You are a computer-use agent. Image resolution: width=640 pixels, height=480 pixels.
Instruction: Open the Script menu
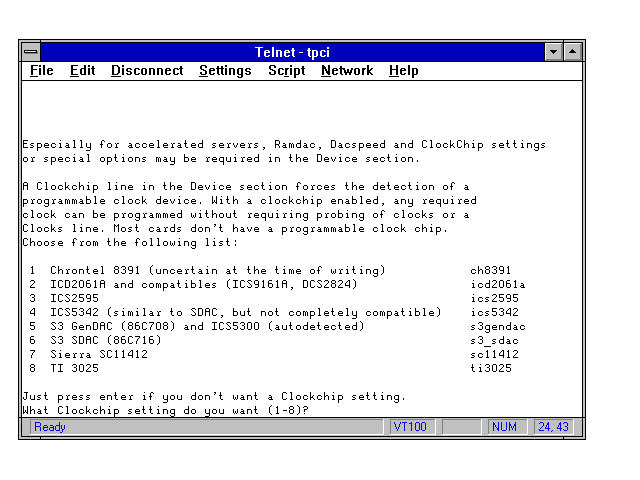(286, 71)
